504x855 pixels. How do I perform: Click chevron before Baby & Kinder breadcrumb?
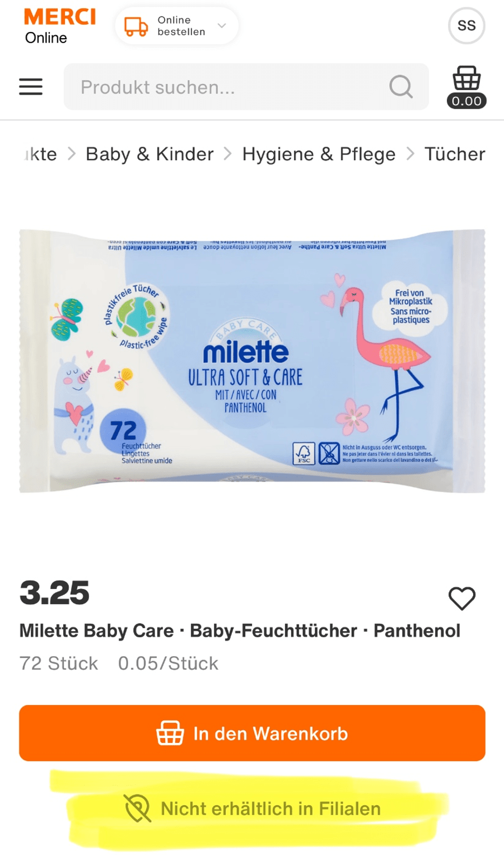(71, 154)
